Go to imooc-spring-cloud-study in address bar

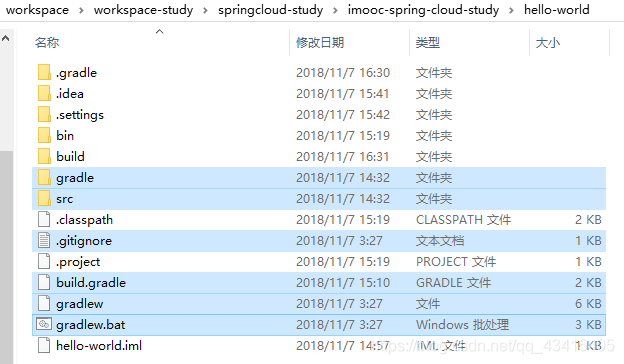pyautogui.click(x=423, y=10)
